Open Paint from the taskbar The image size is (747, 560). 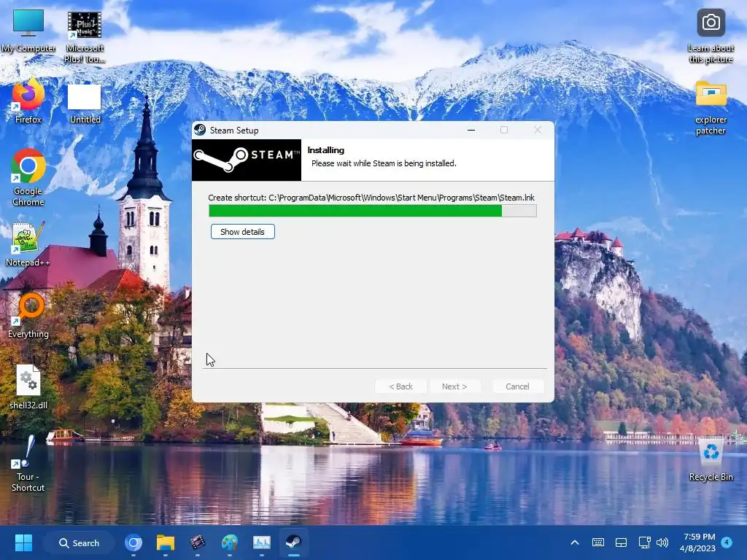click(x=230, y=542)
